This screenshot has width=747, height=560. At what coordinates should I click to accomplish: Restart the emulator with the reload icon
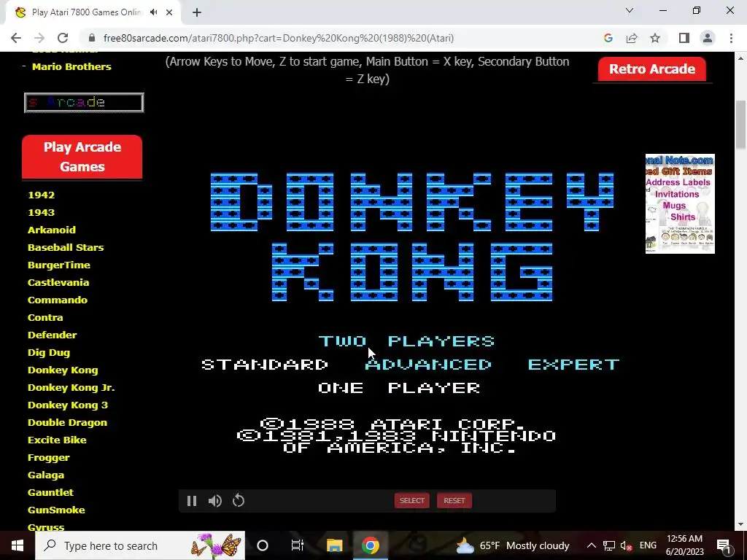coord(239,501)
